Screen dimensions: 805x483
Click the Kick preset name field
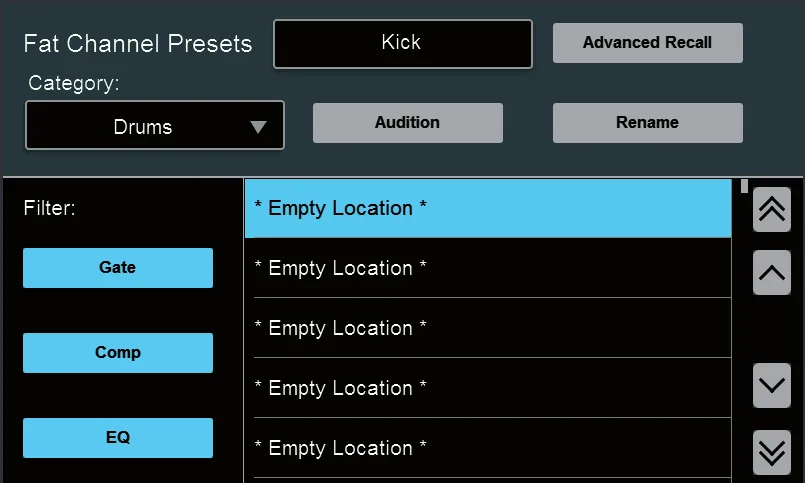[x=402, y=44]
